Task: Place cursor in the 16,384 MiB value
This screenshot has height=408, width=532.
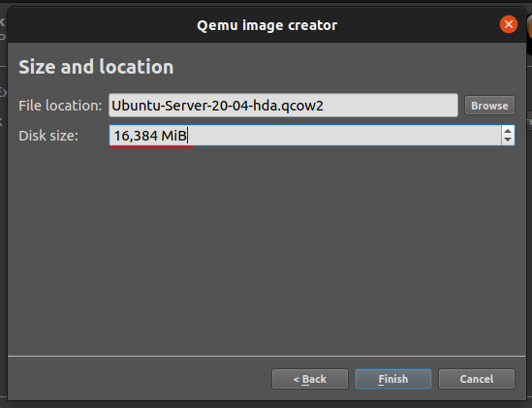Action: click(x=150, y=136)
